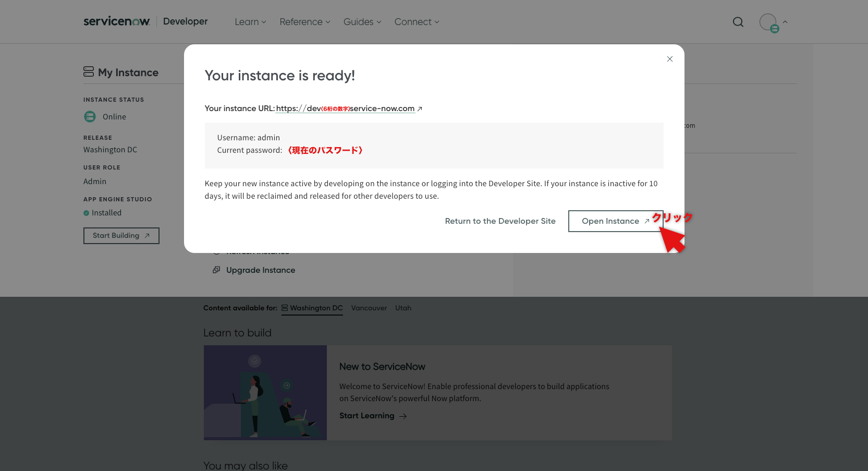Click the arrow icon beside Start Learning
This screenshot has height=471, width=868.
tap(402, 416)
